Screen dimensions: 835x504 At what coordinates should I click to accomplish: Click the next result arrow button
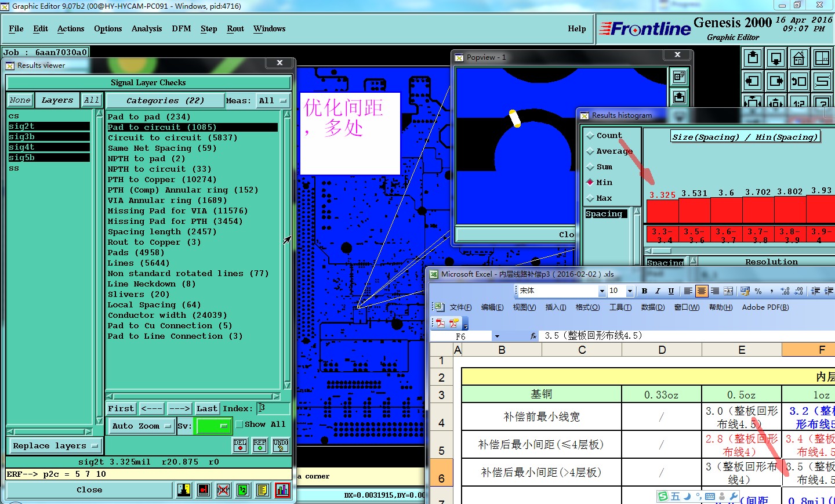click(179, 409)
